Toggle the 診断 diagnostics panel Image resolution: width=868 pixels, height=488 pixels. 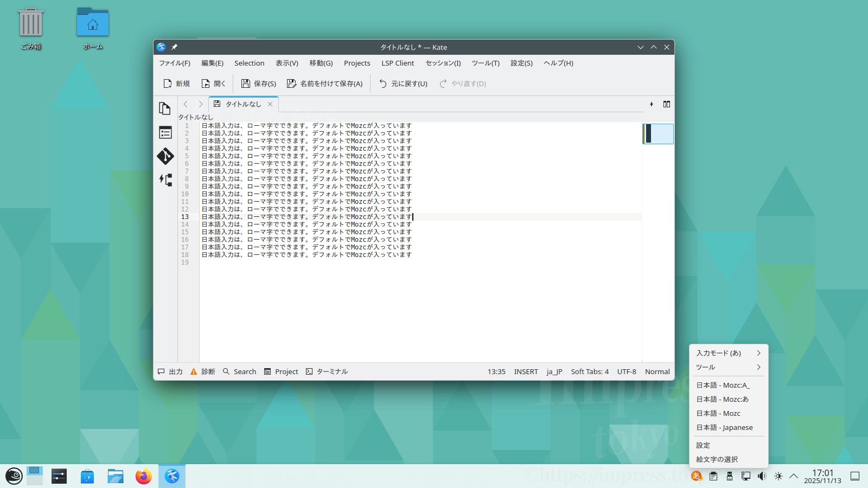pyautogui.click(x=203, y=371)
